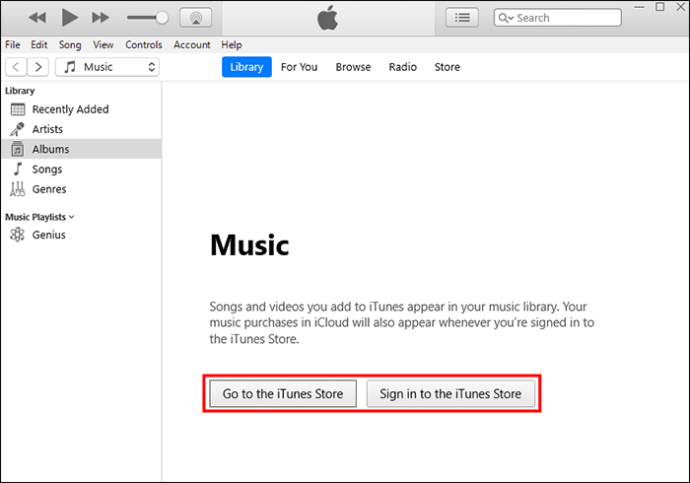Screen dimensions: 690x483
Task: Open the AirPlay output icon
Action: point(196,18)
